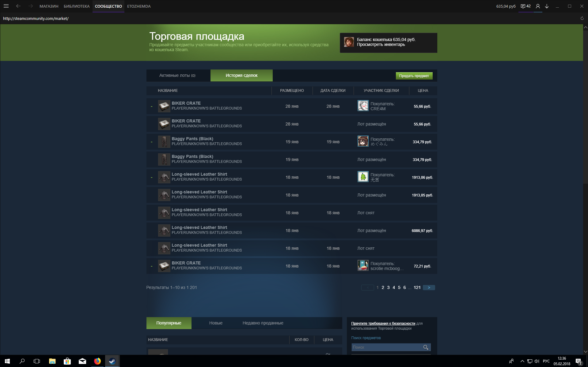Open the downloads arrow icon
Image resolution: width=588 pixels, height=367 pixels.
click(x=547, y=6)
